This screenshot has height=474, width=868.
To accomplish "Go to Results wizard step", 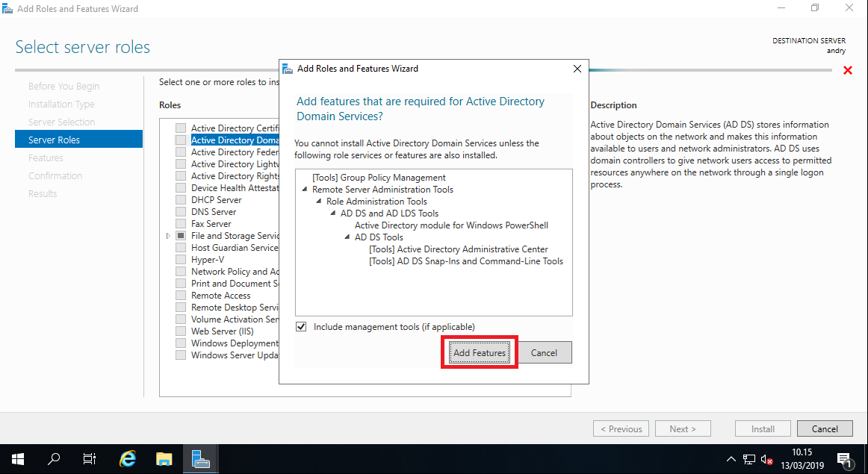I will tap(43, 193).
